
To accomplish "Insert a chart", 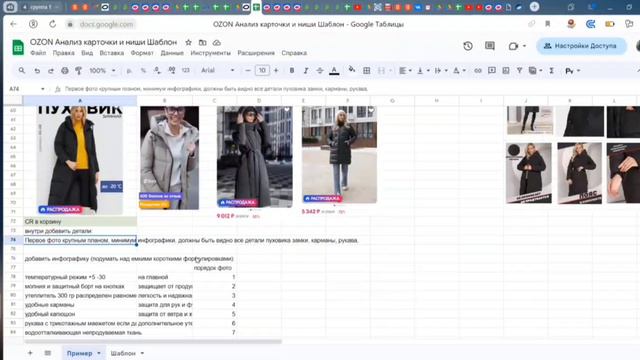I will pyautogui.click(x=506, y=71).
